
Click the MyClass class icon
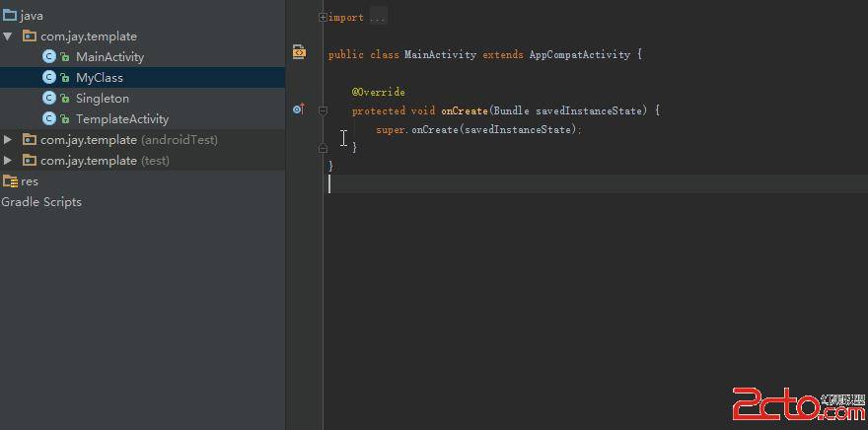pos(49,78)
